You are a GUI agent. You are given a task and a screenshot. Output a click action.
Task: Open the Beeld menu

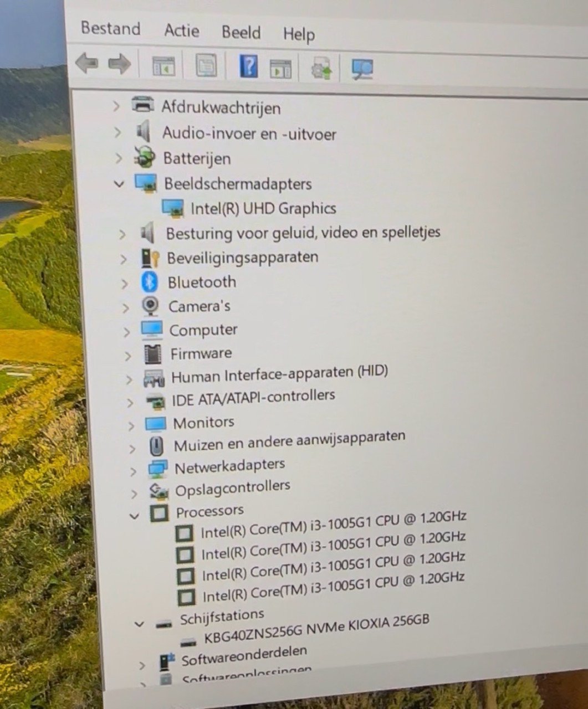(241, 32)
